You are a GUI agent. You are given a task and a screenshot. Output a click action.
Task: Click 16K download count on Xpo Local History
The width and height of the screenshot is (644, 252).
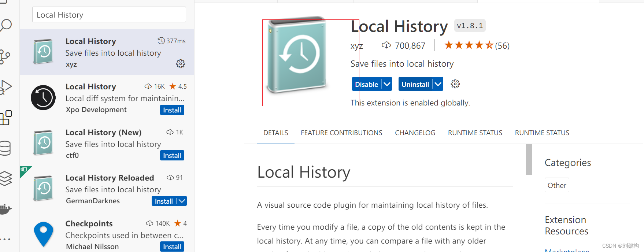[155, 86]
